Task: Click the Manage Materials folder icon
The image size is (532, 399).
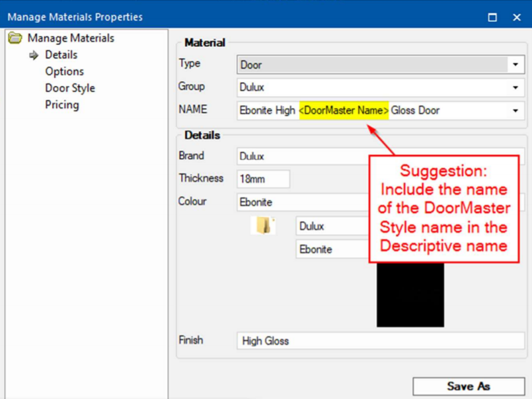Action: (15, 38)
